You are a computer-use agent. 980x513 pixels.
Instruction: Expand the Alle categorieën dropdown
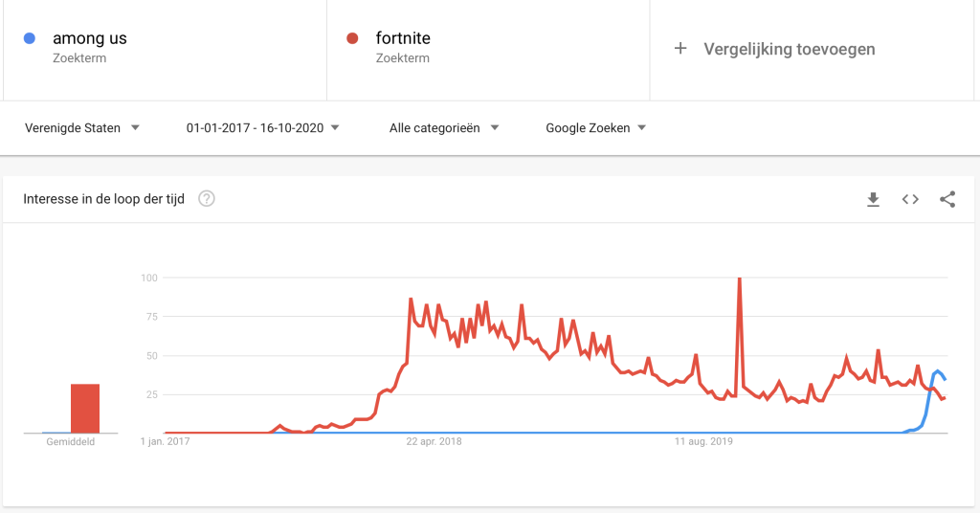pos(444,128)
